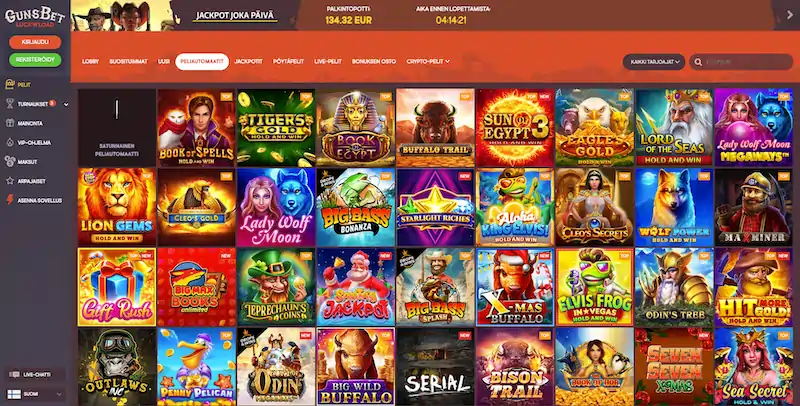Select the Mainonta gift icon
The height and width of the screenshot is (406, 800).
coord(10,123)
